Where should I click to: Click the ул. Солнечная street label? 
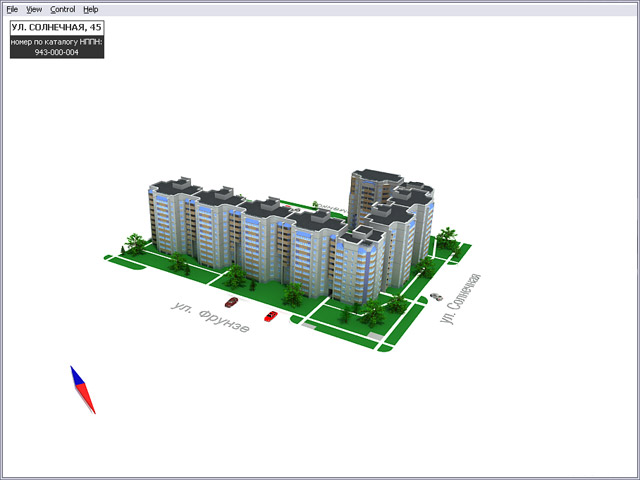462,298
